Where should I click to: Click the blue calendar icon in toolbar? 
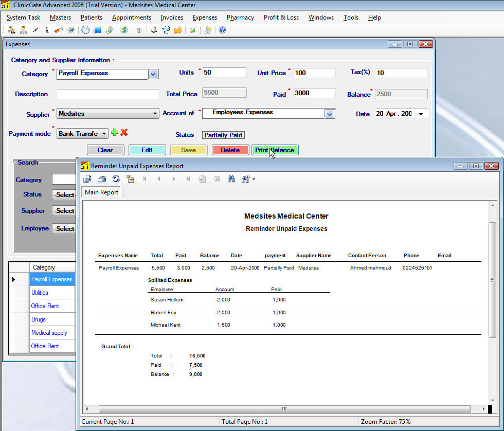click(x=97, y=30)
